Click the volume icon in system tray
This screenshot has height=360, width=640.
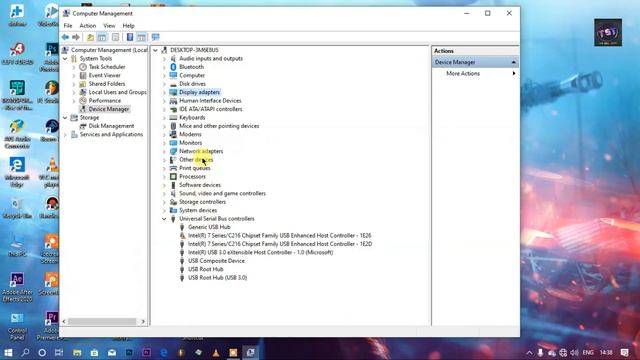point(574,352)
